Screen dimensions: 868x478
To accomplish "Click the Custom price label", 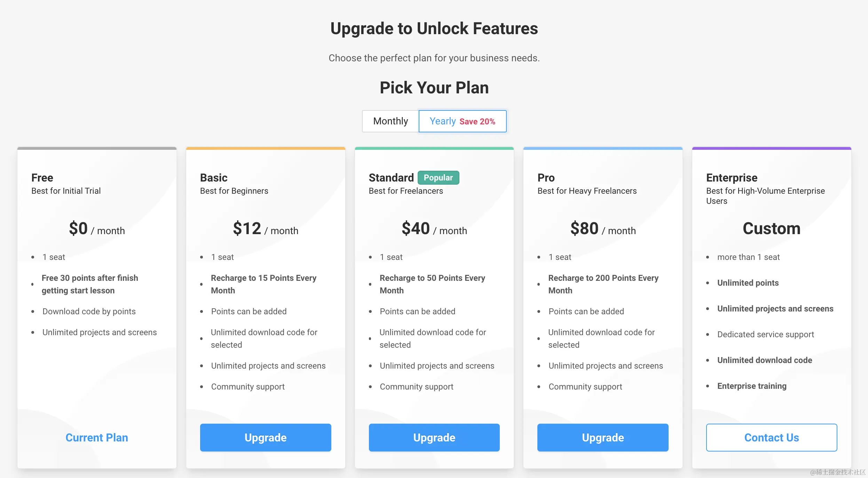I will pos(771,229).
